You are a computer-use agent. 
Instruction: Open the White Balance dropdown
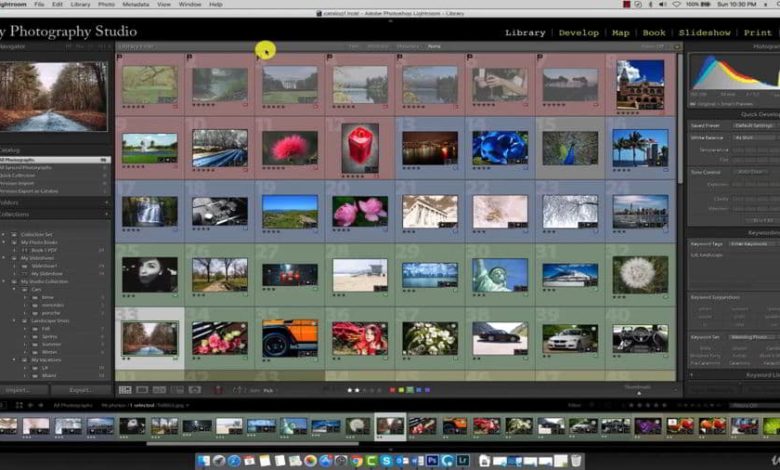pos(756,138)
